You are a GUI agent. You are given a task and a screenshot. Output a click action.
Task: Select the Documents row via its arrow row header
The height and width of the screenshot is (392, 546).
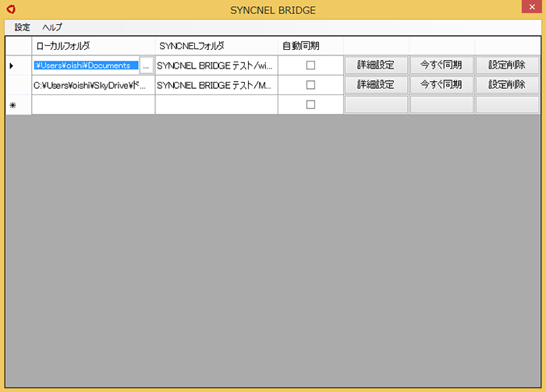pos(19,65)
